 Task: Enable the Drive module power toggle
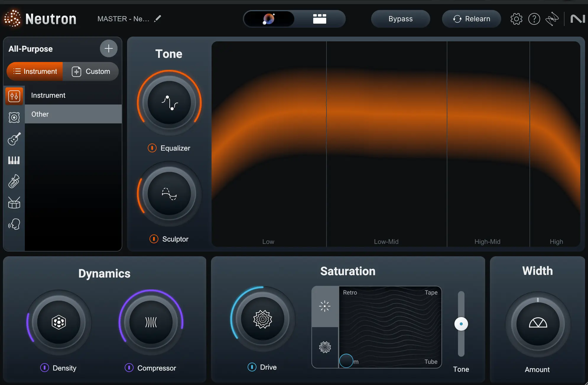click(251, 367)
